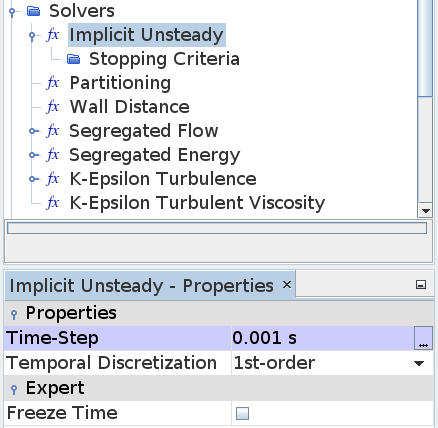438x428 pixels.
Task: Click the tree scrollbar down arrow
Action: click(425, 210)
